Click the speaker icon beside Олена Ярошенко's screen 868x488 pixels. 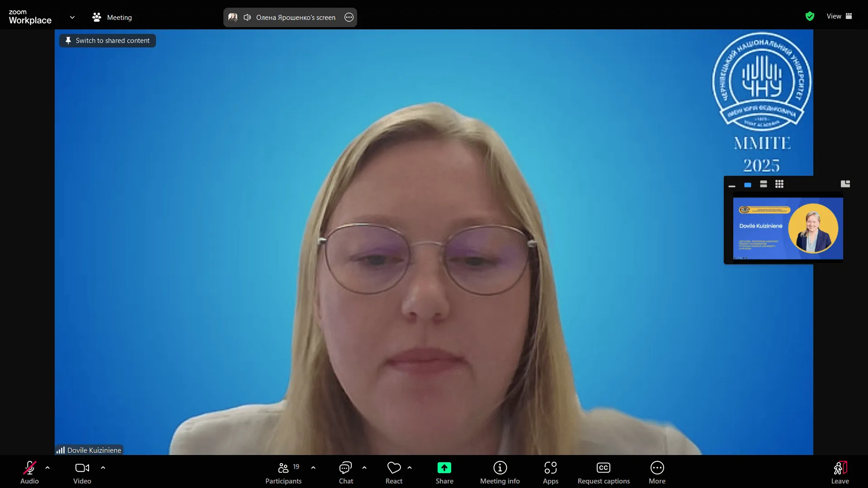(x=247, y=17)
